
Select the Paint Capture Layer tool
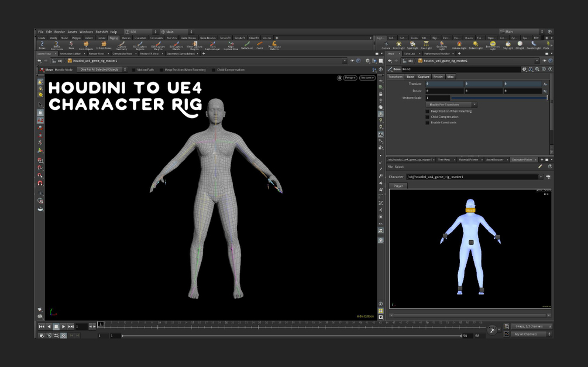click(x=212, y=46)
